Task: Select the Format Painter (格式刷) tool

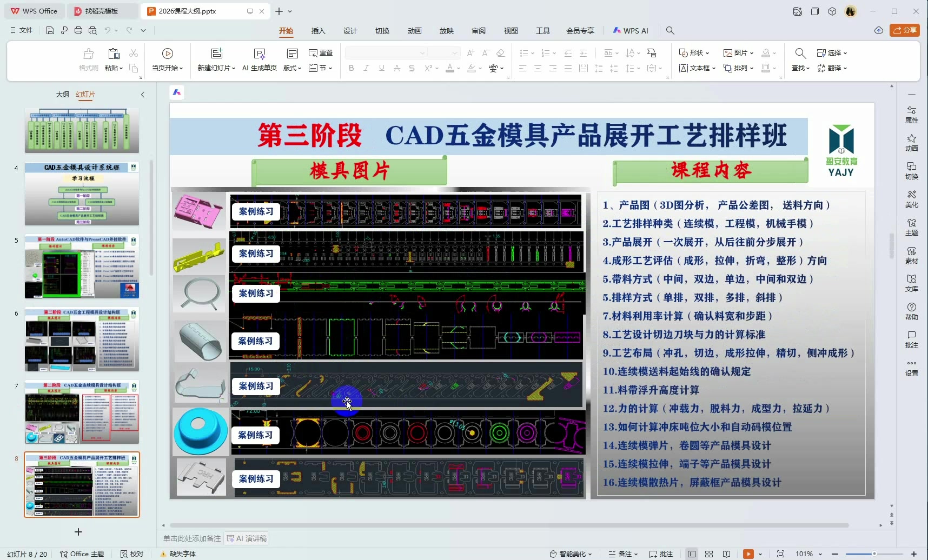Action: click(88, 59)
